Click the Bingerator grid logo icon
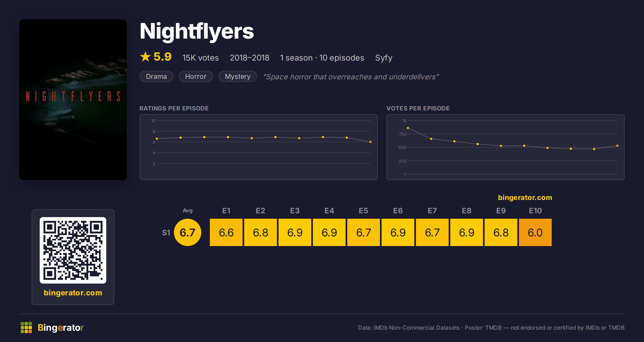Screen dimensions: 644x342 26,328
